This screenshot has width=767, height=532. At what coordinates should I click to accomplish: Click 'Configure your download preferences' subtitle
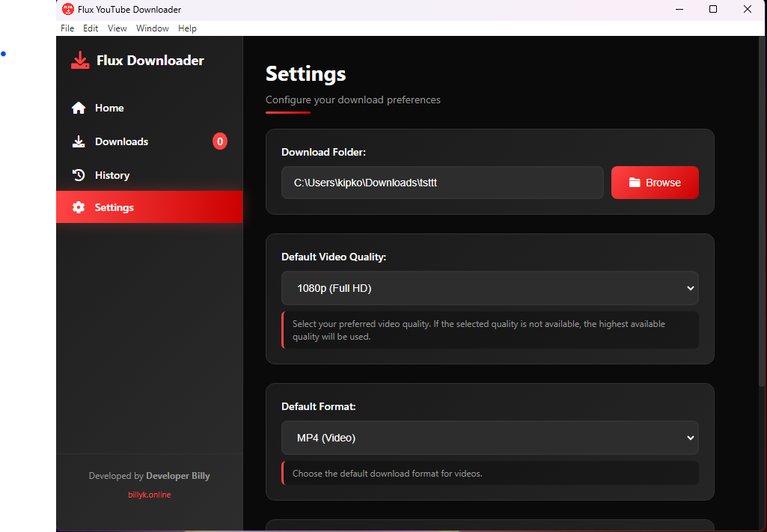[x=352, y=100]
